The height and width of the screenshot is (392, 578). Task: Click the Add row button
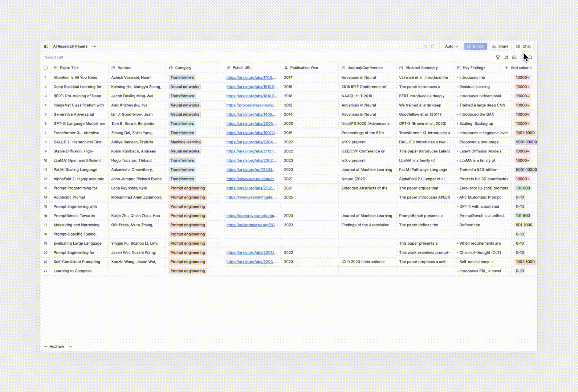(x=54, y=347)
